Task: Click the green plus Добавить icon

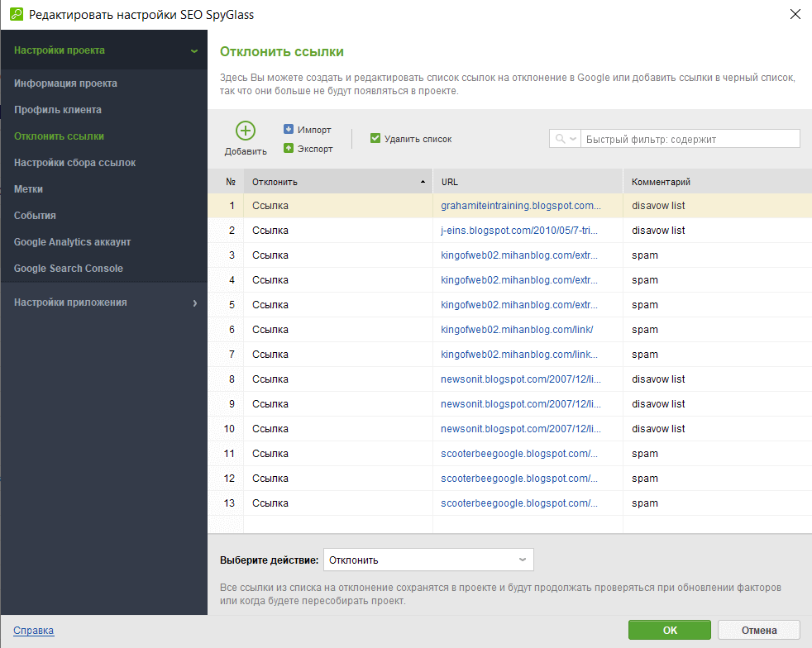Action: [x=246, y=131]
